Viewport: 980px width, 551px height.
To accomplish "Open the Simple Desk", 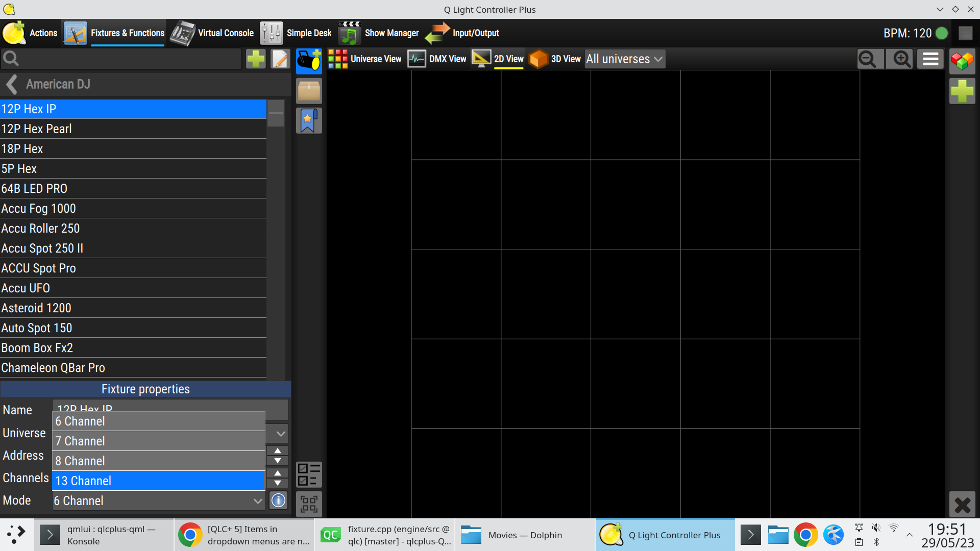I will tap(295, 33).
